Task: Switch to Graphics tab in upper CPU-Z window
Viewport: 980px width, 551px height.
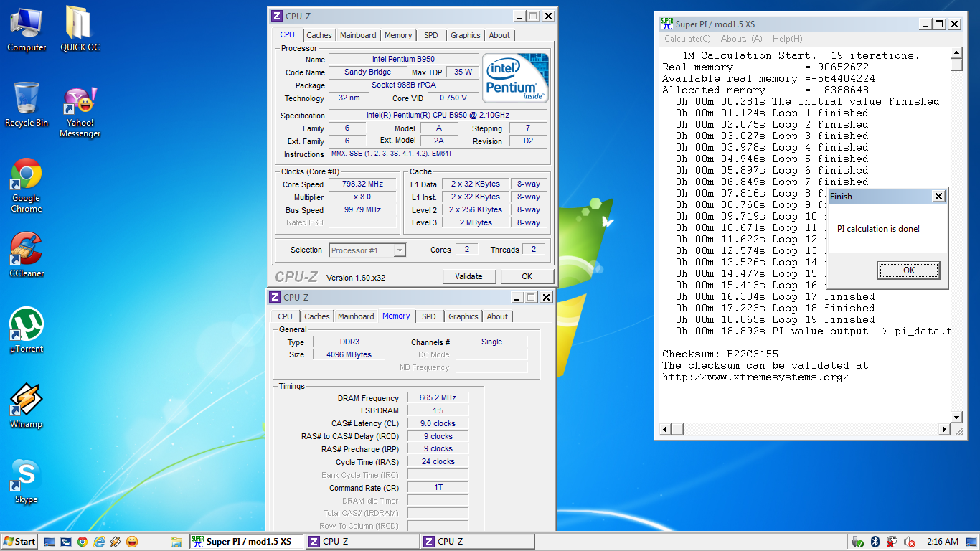Action: click(x=466, y=35)
